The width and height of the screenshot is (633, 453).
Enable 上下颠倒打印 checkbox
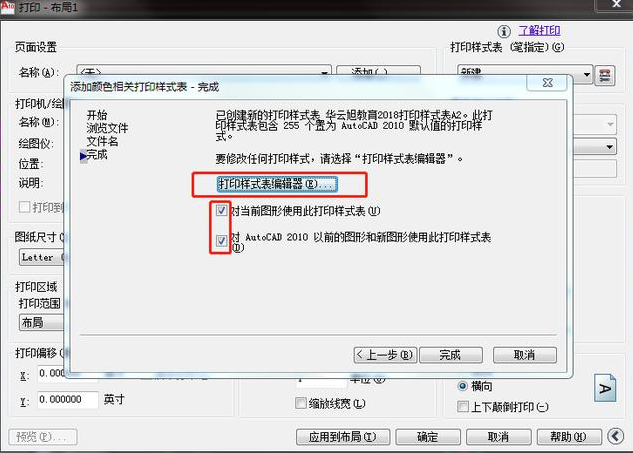pyautogui.click(x=463, y=406)
